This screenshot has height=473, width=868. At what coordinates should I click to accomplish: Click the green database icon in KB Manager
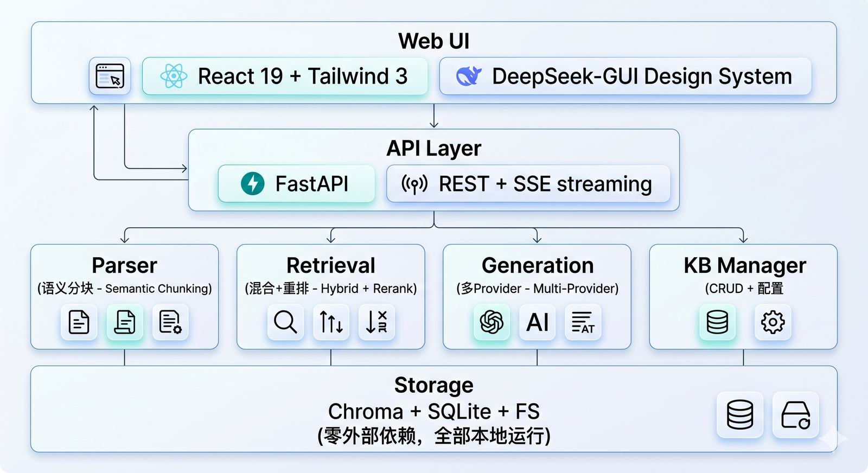tap(717, 322)
